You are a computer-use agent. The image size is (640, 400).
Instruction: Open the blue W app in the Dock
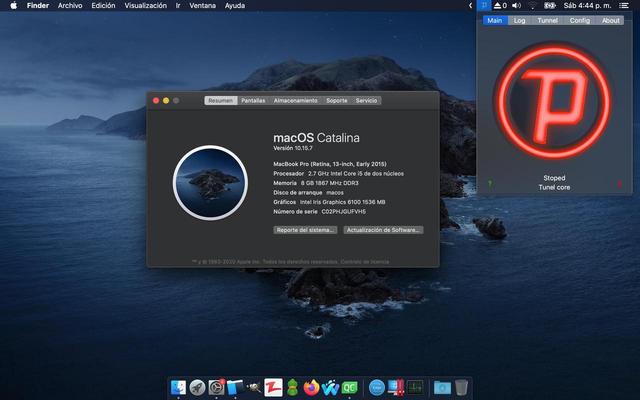pyautogui.click(x=331, y=387)
